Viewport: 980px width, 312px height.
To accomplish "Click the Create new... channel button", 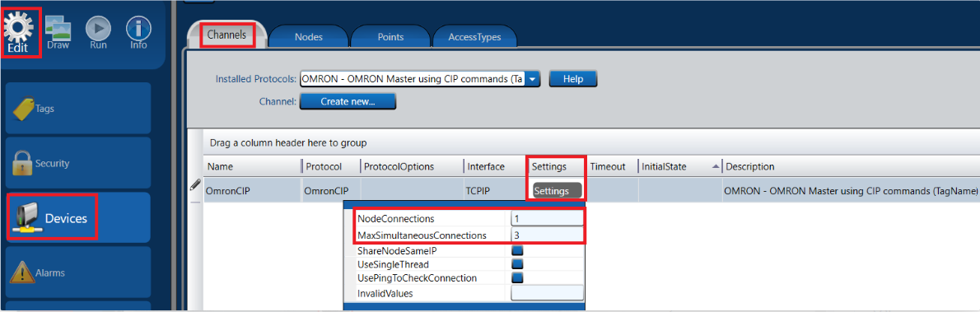I will (x=348, y=100).
